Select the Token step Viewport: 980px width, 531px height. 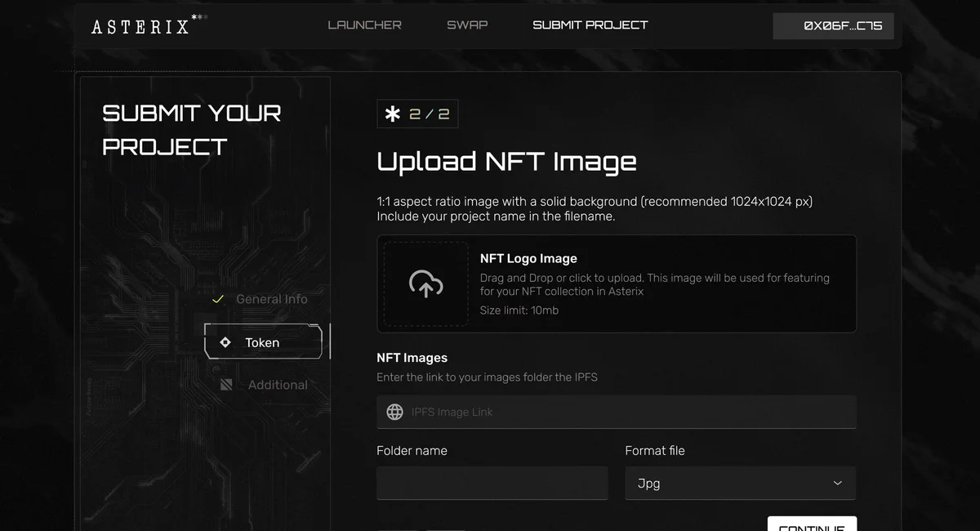263,342
